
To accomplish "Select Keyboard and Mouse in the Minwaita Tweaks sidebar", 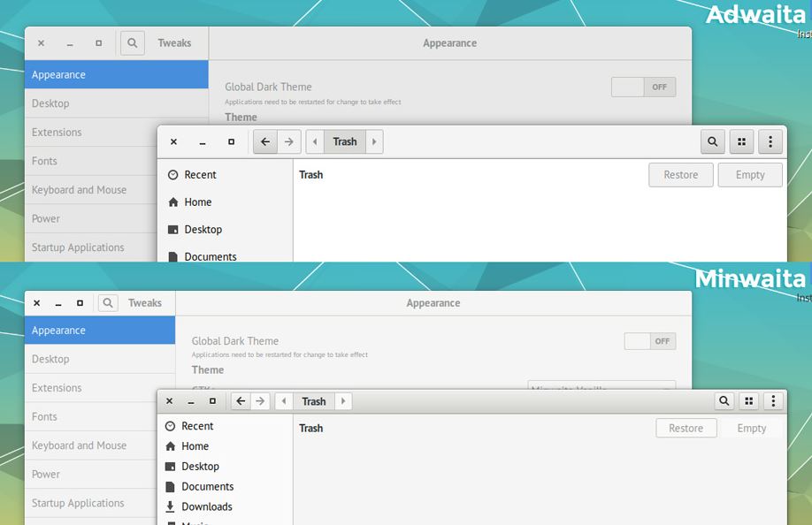I will pyautogui.click(x=79, y=445).
